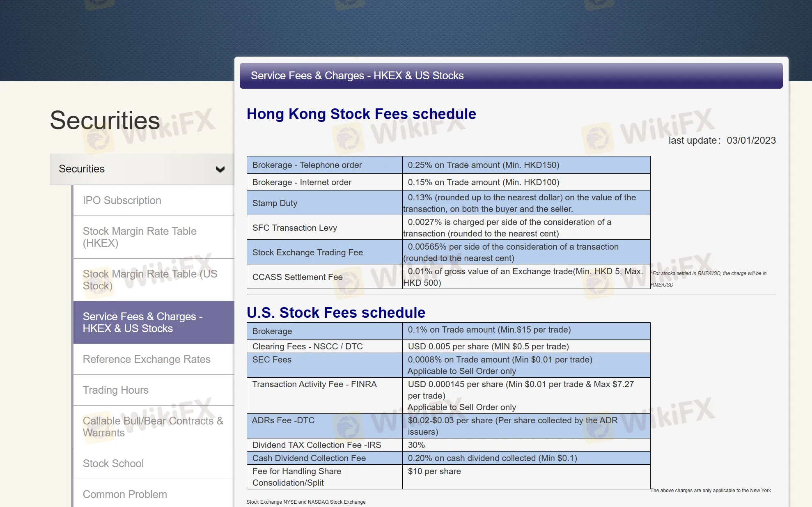The width and height of the screenshot is (812, 507).
Task: Expand the Securities sidebar chevron arrow
Action: click(220, 169)
